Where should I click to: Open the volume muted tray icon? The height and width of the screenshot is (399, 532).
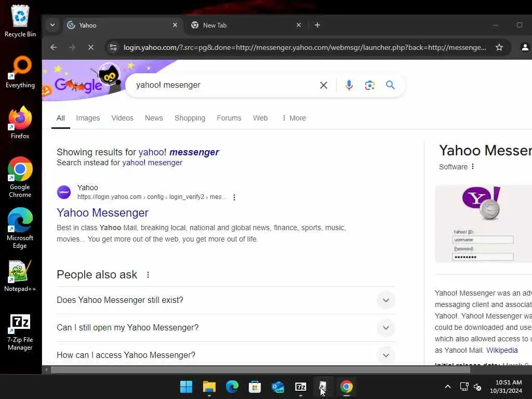(x=477, y=387)
